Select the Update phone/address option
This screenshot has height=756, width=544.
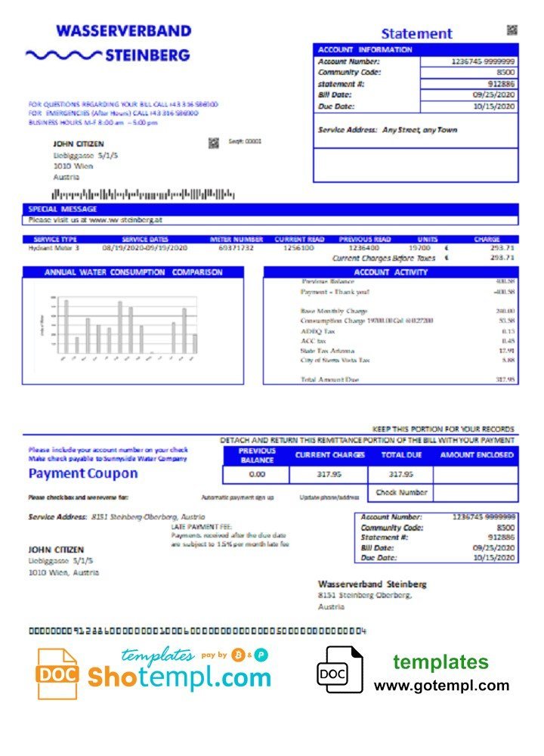329,497
